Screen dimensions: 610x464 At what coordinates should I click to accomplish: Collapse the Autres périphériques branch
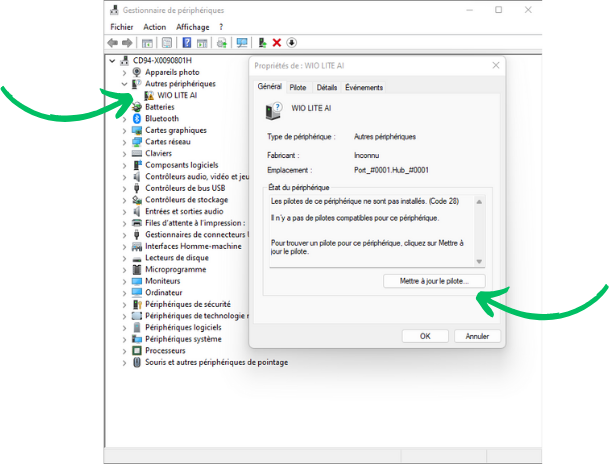124,84
